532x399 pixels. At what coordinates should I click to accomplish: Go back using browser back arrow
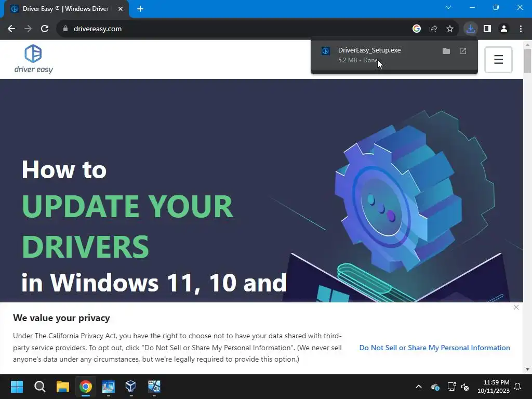pos(11,29)
